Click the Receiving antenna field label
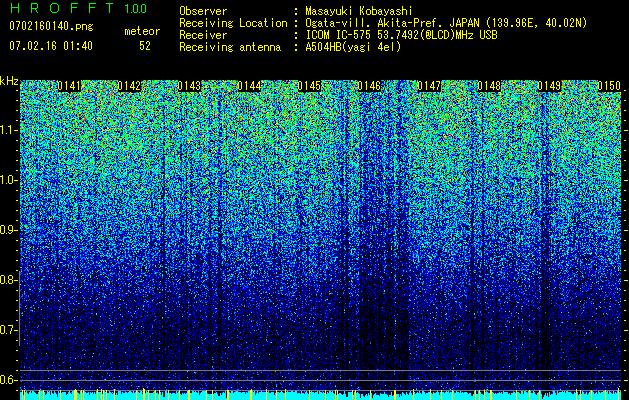Viewport: 629px width, 400px height. [x=230, y=47]
